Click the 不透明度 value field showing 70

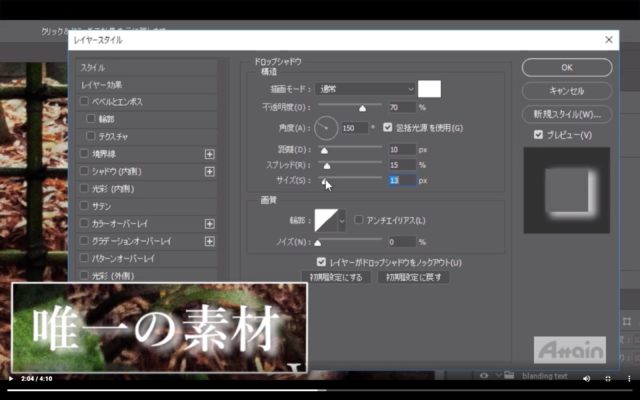click(x=402, y=107)
